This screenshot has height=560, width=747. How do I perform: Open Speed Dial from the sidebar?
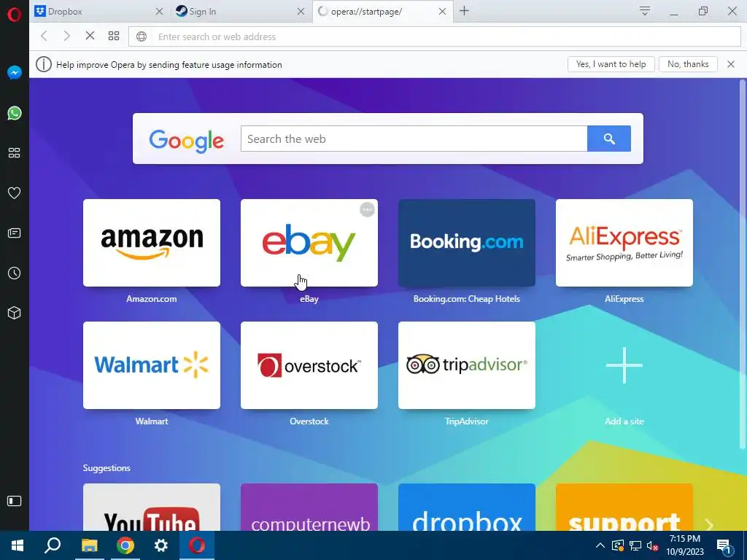pyautogui.click(x=15, y=153)
